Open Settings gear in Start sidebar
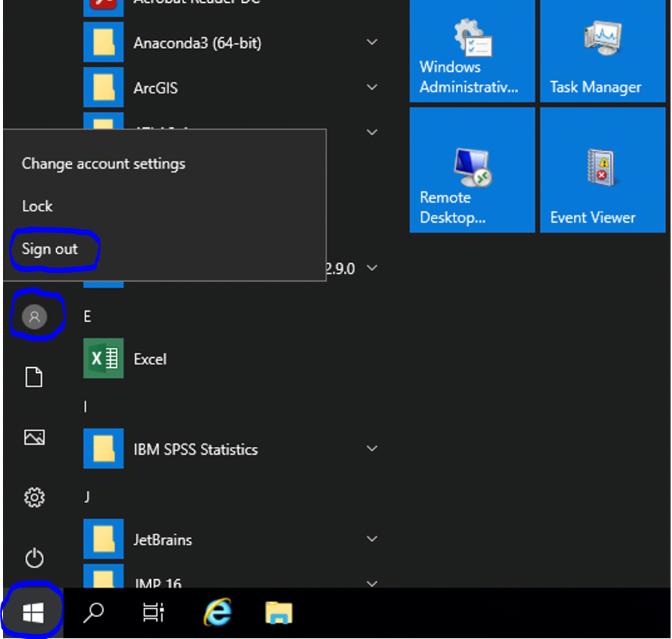 [34, 497]
